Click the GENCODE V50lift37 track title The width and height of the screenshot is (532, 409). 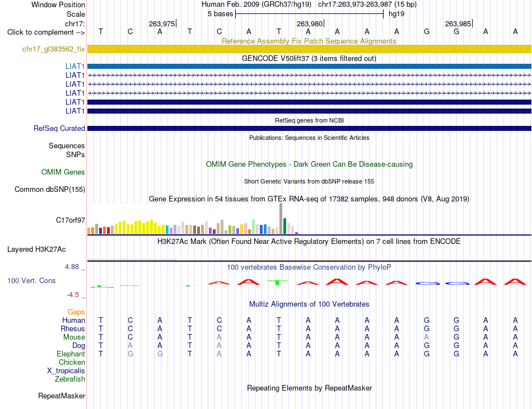coord(309,58)
